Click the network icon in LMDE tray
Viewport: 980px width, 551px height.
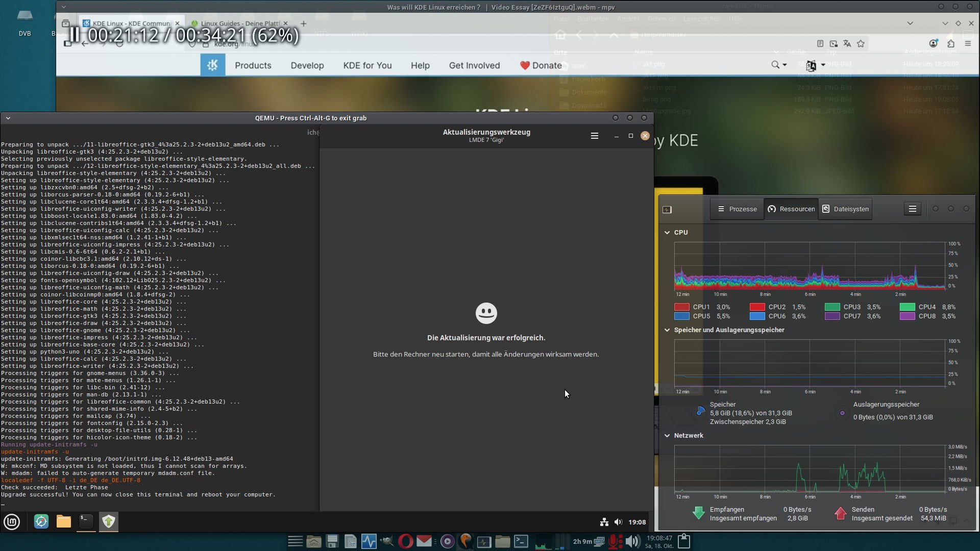point(604,522)
